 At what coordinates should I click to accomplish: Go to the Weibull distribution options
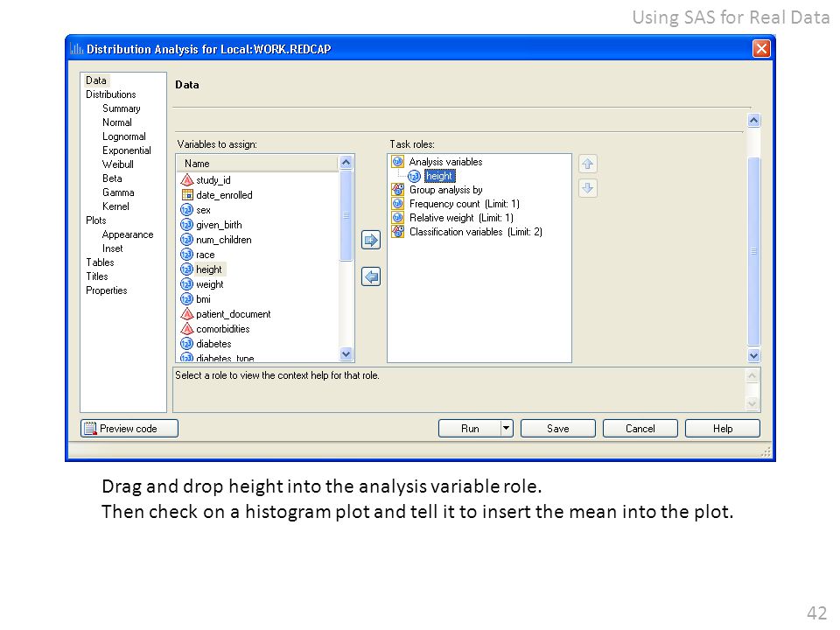coord(118,164)
